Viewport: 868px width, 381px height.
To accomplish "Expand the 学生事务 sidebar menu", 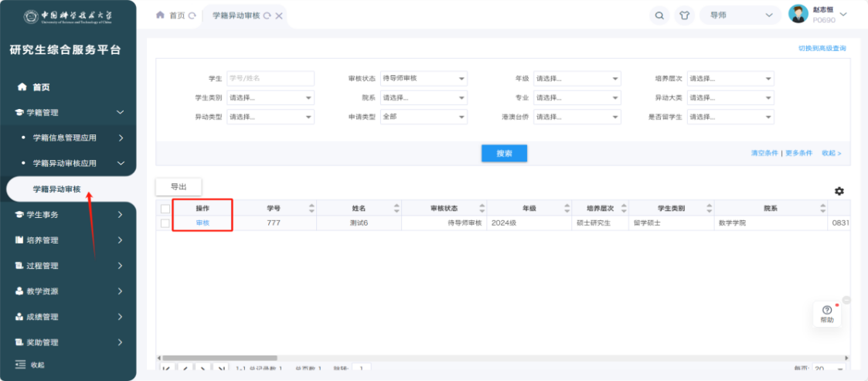I will (70, 215).
